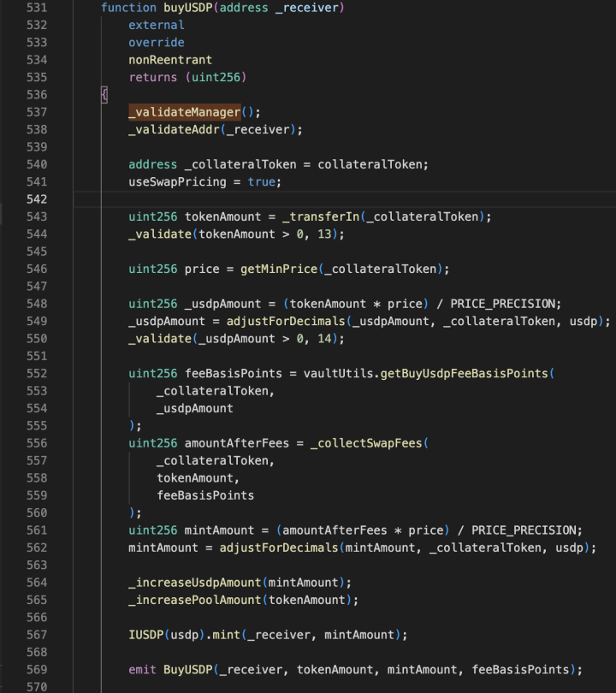Click getBuyUsdpFeeBasisPoints on line 552
The width and height of the screenshot is (616, 693).
(x=464, y=374)
